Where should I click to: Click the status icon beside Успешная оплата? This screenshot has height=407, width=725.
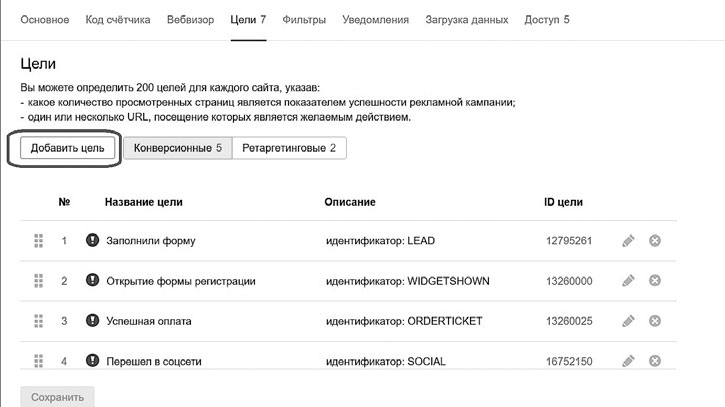pyautogui.click(x=93, y=321)
